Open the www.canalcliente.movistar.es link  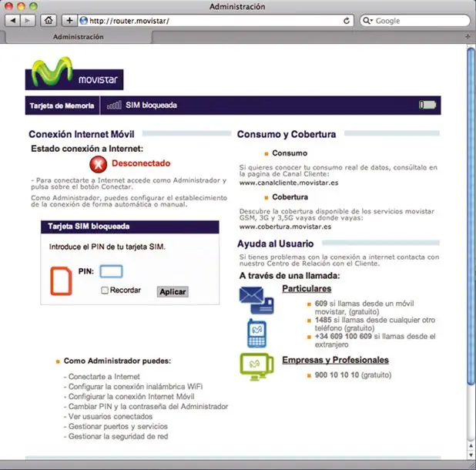click(289, 183)
